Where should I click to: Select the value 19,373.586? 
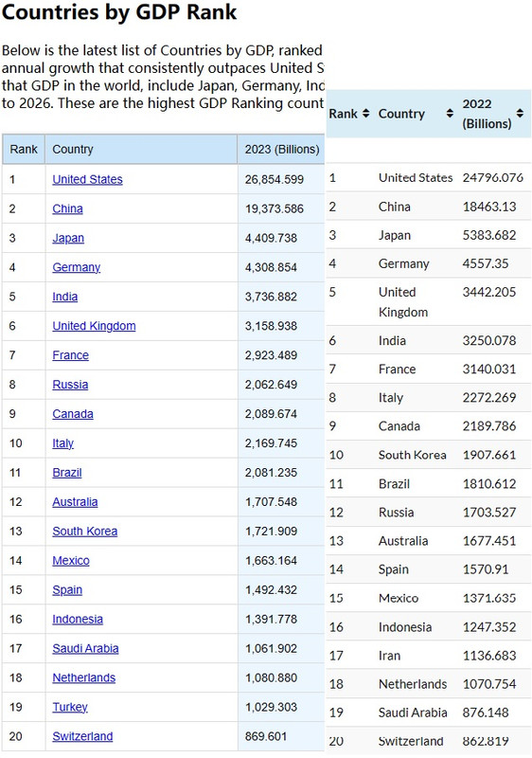[x=275, y=209]
